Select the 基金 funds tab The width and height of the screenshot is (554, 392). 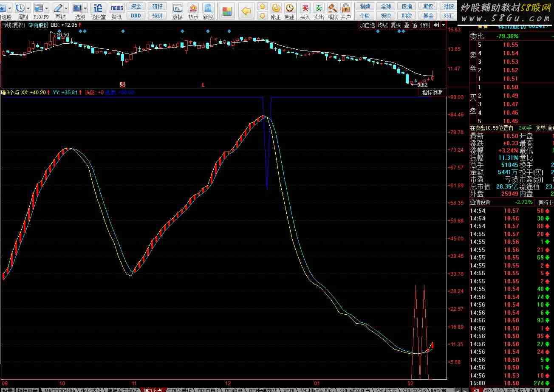428,15
